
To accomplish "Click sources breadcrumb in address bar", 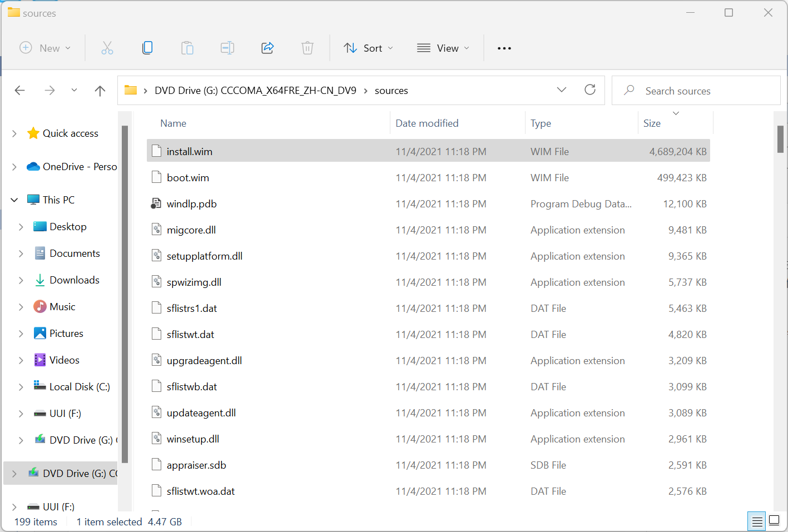I will click(x=391, y=91).
